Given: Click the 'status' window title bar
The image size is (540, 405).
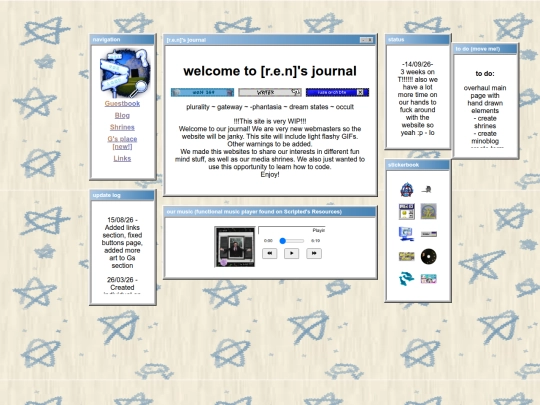Looking at the screenshot, I should [x=417, y=40].
